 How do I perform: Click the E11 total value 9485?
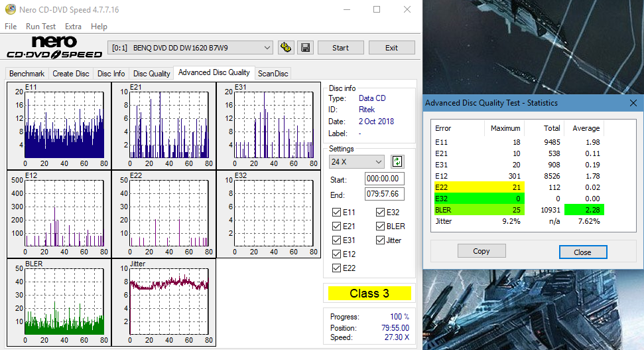552,142
